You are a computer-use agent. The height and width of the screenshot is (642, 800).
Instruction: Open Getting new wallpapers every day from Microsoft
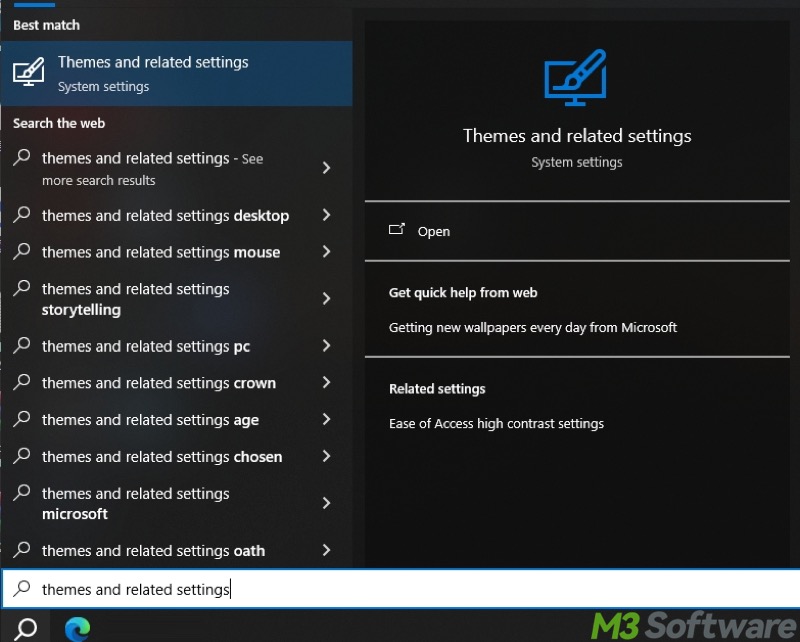point(533,327)
